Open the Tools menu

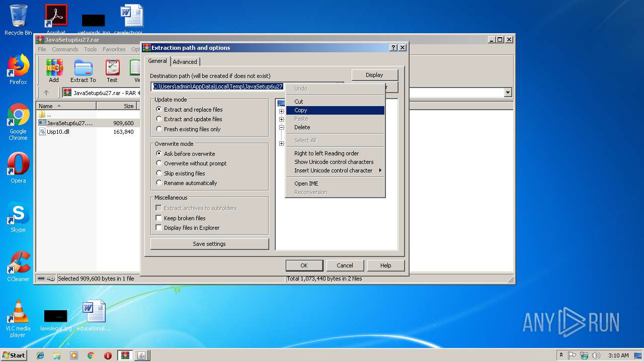coord(91,49)
